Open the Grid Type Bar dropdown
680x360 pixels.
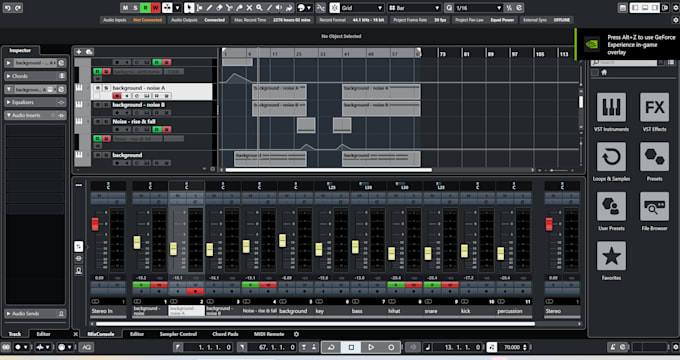(414, 8)
